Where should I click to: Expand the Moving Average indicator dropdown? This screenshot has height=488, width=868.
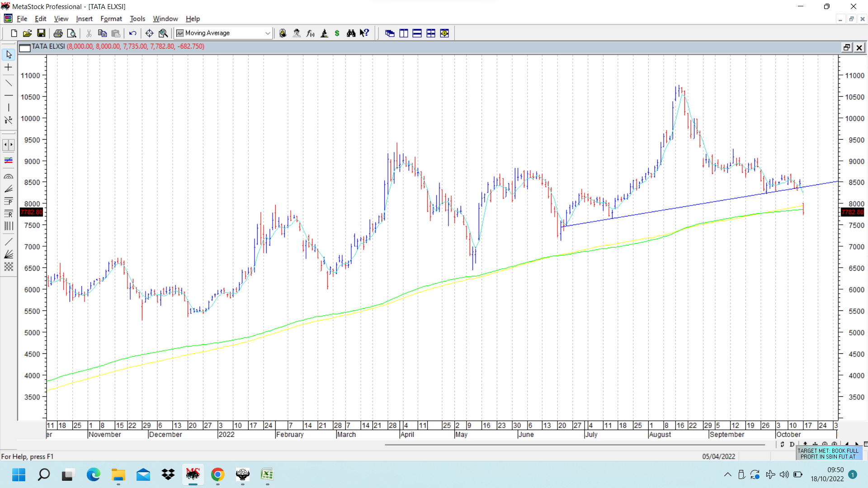(x=267, y=33)
